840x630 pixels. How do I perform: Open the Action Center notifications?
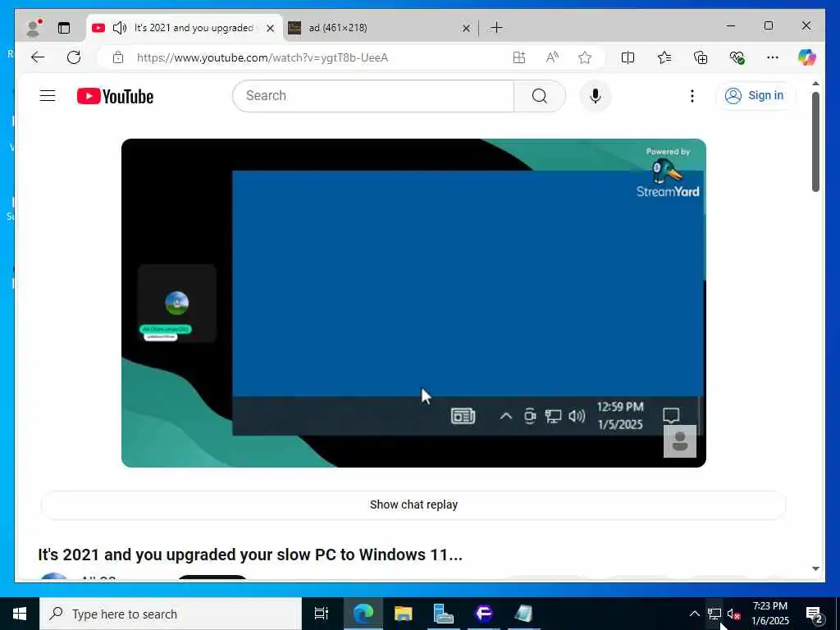[814, 614]
